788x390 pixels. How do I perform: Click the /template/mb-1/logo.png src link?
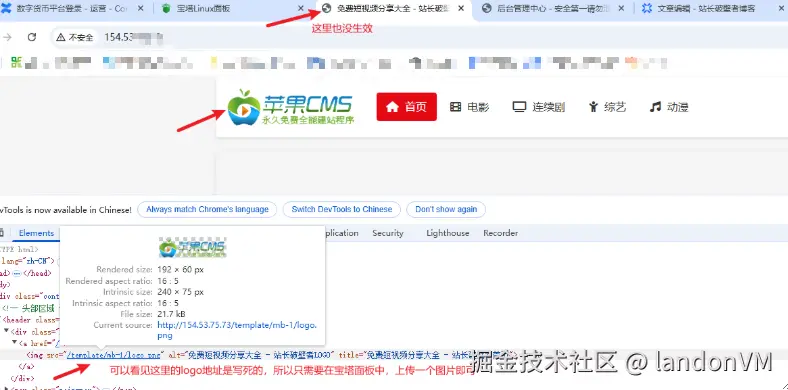pos(114,355)
